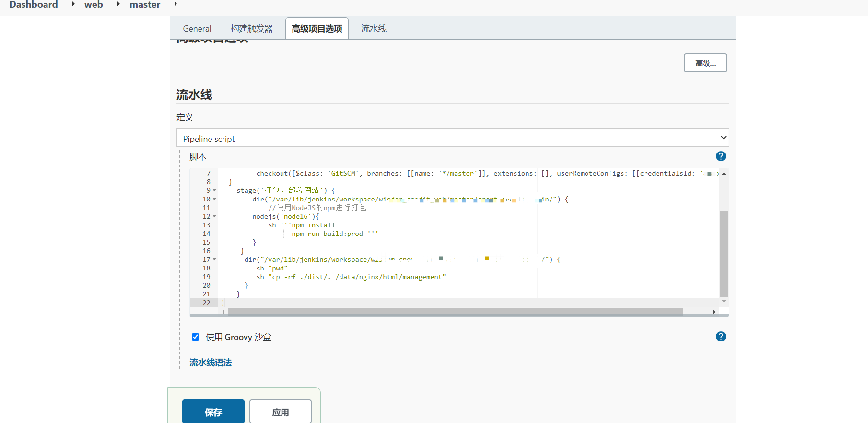Click editor scroll down arrow
This screenshot has width=868, height=423.
(724, 301)
